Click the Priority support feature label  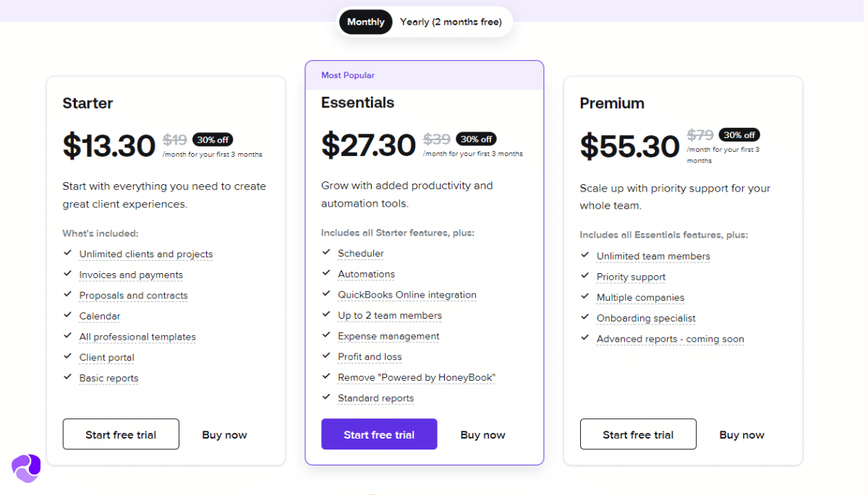pos(631,277)
